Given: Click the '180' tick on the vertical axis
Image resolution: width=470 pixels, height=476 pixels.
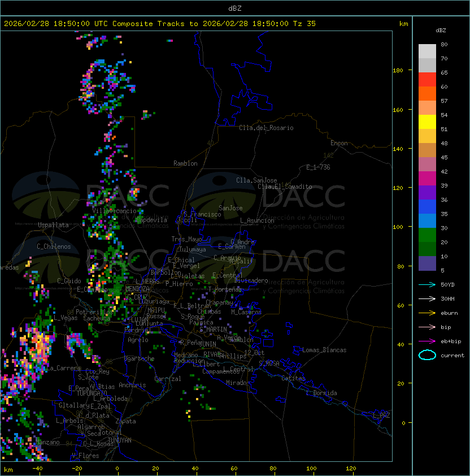Looking at the screenshot, I should click(398, 71).
